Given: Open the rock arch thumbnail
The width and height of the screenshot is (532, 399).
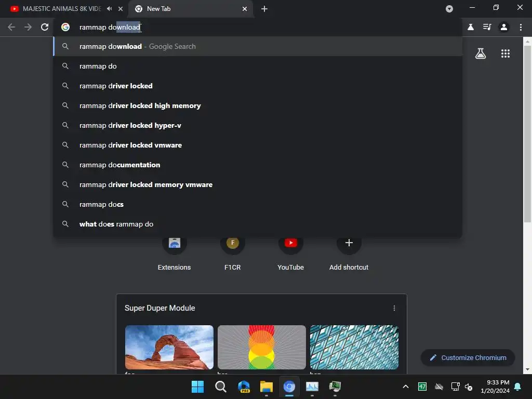Looking at the screenshot, I should tap(169, 347).
